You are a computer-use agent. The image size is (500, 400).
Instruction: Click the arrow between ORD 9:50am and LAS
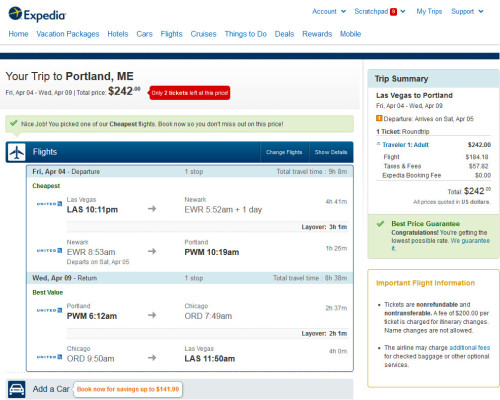pos(152,358)
